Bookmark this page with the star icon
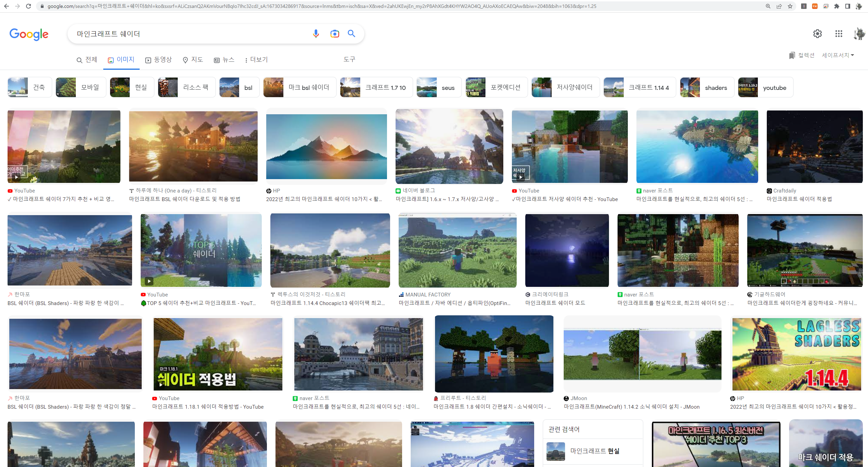The image size is (868, 467). (790, 6)
